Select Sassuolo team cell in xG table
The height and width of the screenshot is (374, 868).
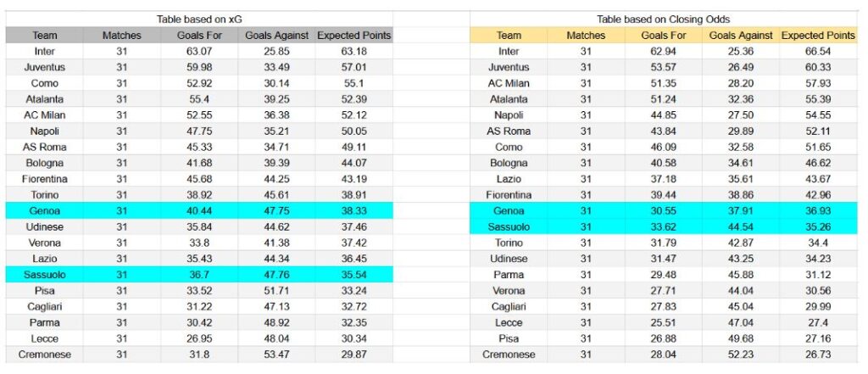[44, 274]
